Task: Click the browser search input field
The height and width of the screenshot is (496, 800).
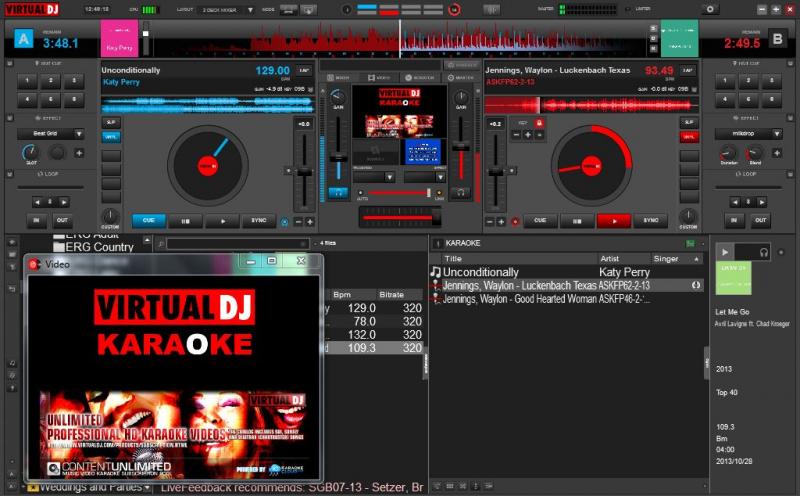Action: [x=238, y=244]
